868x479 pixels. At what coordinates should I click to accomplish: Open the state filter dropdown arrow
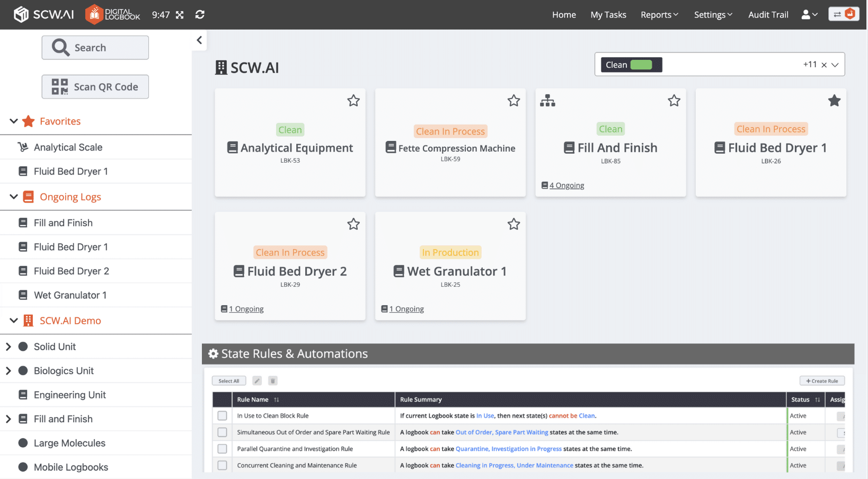835,65
